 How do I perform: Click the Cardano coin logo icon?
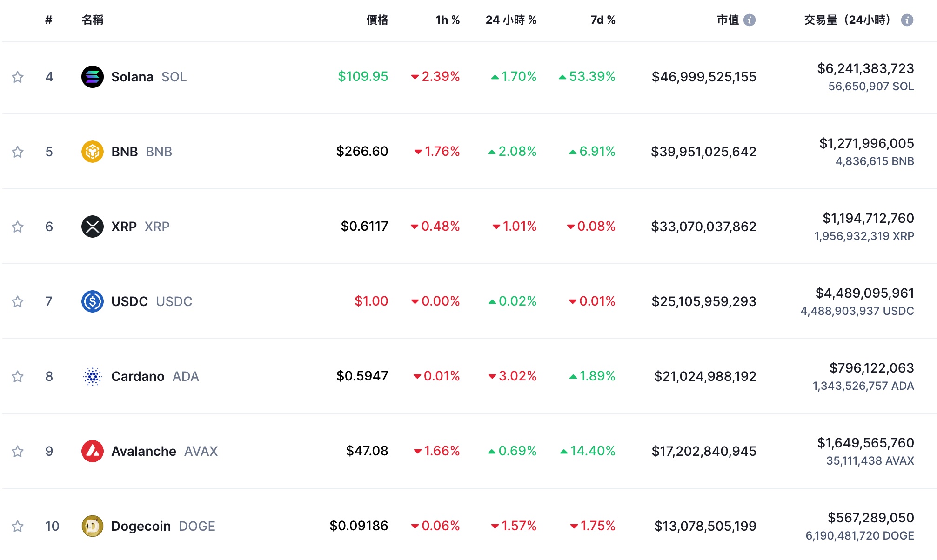(93, 376)
